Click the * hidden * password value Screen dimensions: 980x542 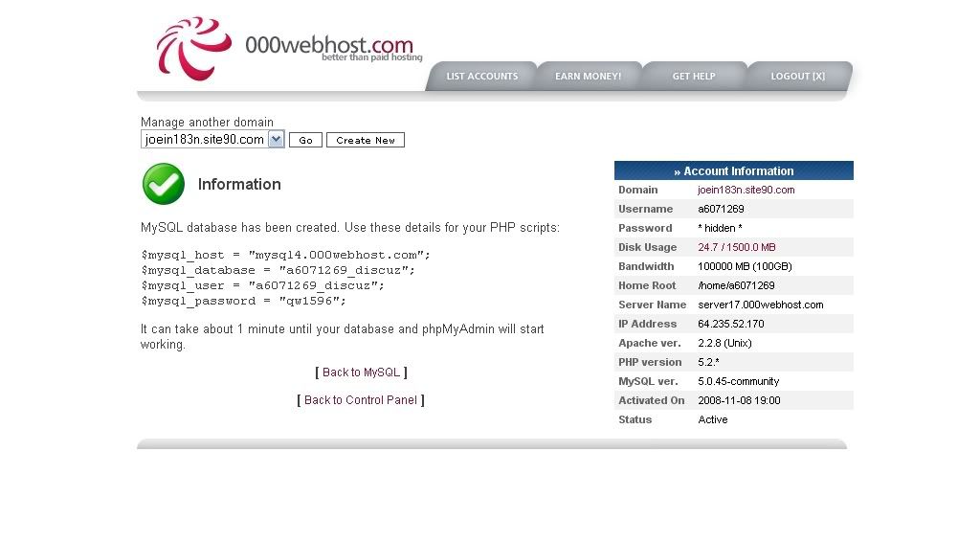[720, 228]
